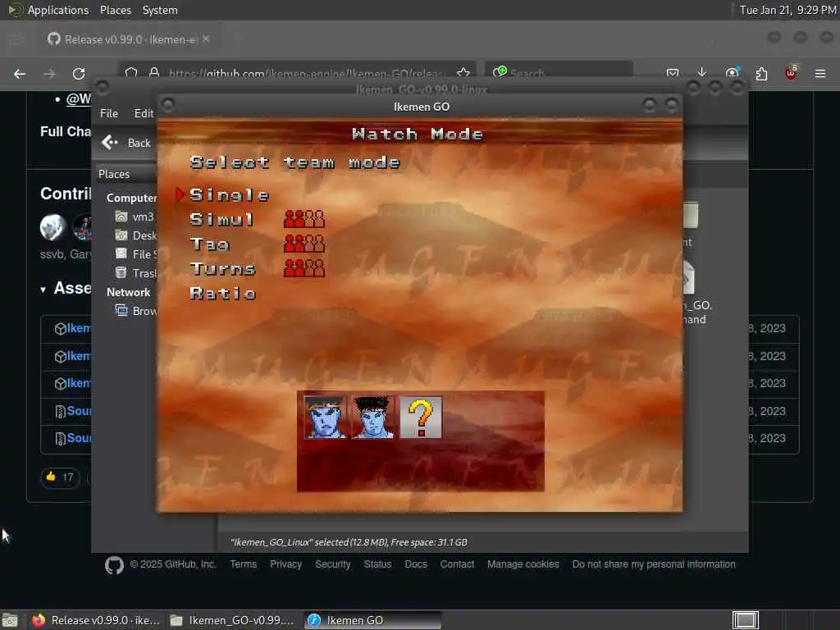Click Places header in file manager sidebar
Image resolution: width=840 pixels, height=630 pixels.
click(x=114, y=174)
